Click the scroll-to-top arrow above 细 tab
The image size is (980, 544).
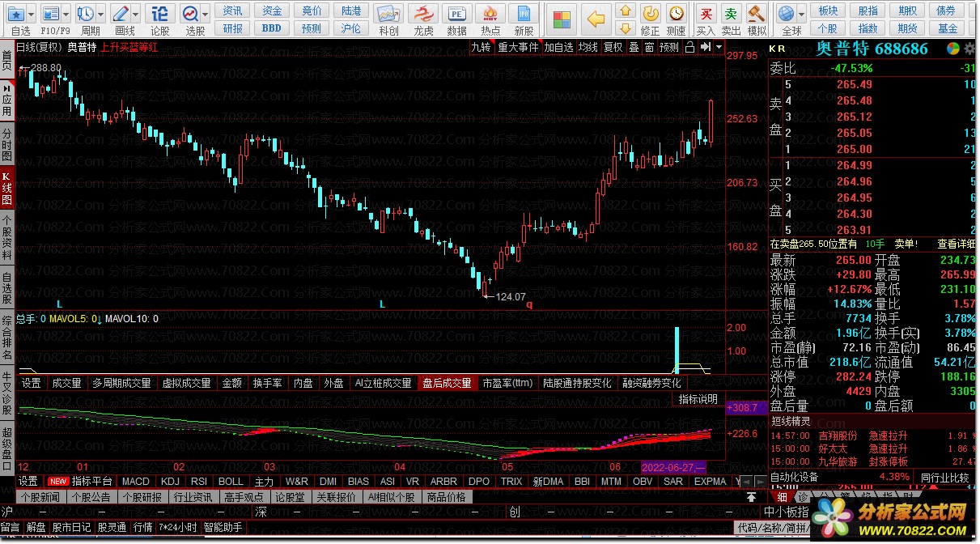[x=751, y=497]
